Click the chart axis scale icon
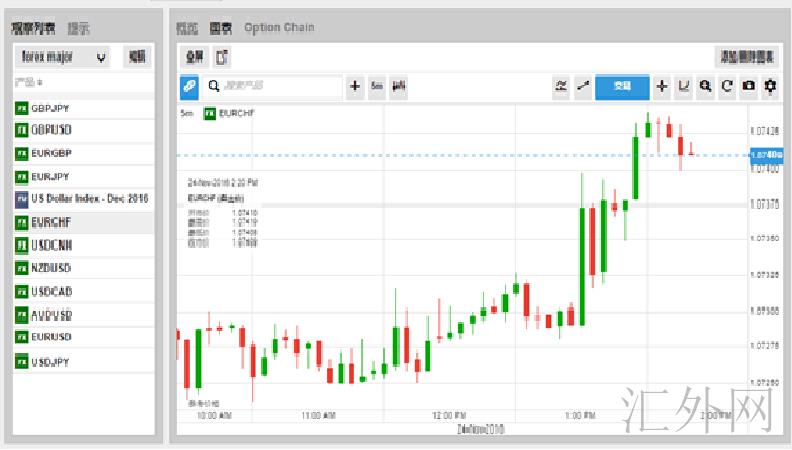 (683, 86)
